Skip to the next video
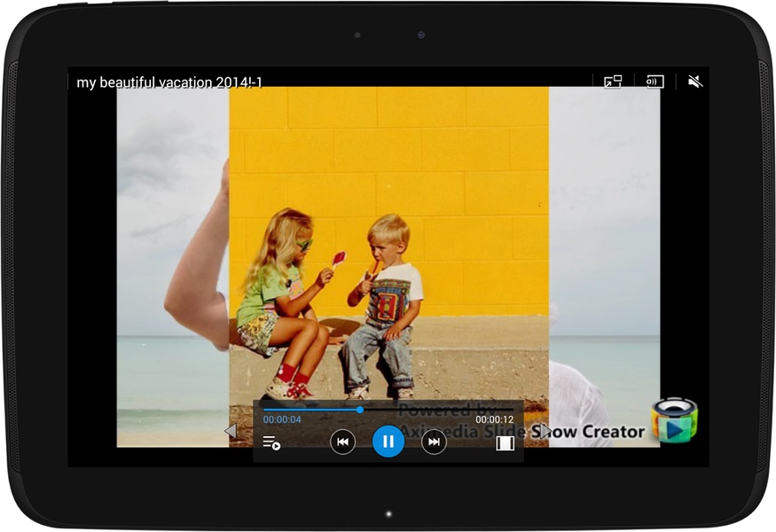 [434, 442]
